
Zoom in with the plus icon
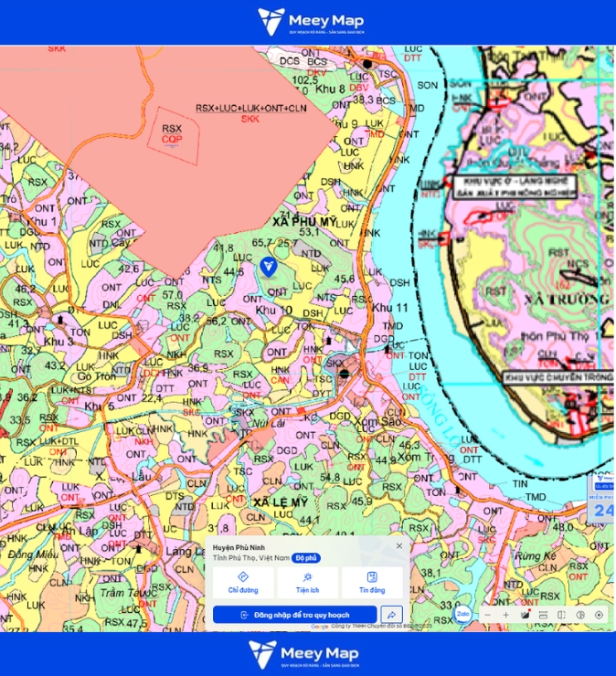tap(506, 615)
